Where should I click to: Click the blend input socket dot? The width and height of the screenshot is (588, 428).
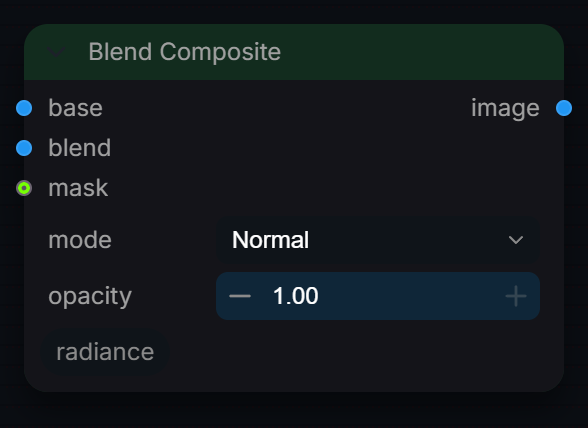coord(24,148)
